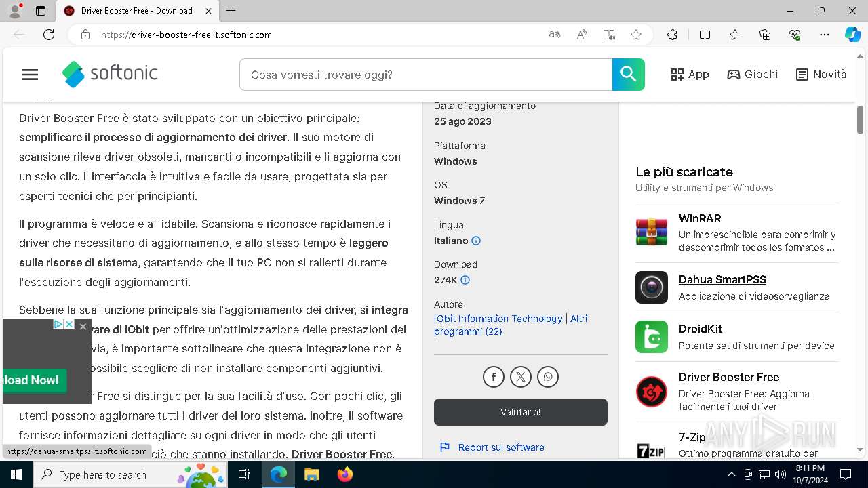
Task: Share on WhatsApp icon
Action: 548,377
